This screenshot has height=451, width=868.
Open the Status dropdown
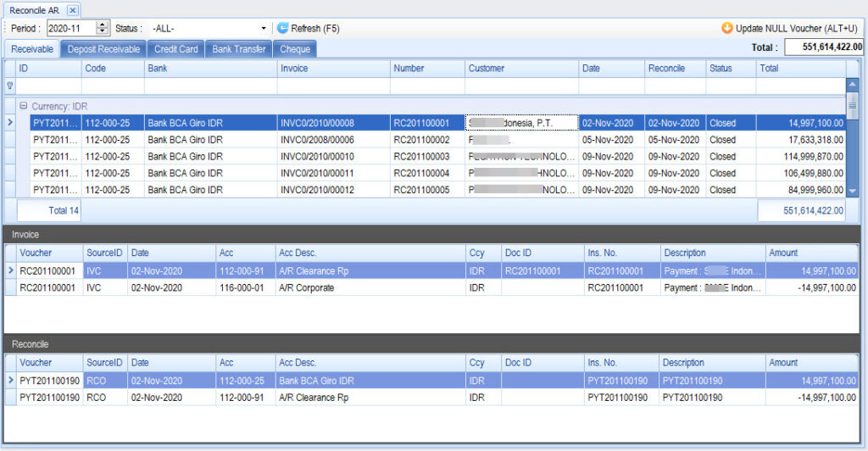click(264, 28)
